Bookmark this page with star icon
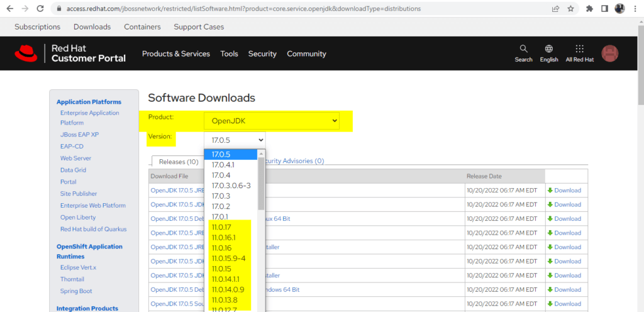The image size is (644, 312). [x=570, y=8]
